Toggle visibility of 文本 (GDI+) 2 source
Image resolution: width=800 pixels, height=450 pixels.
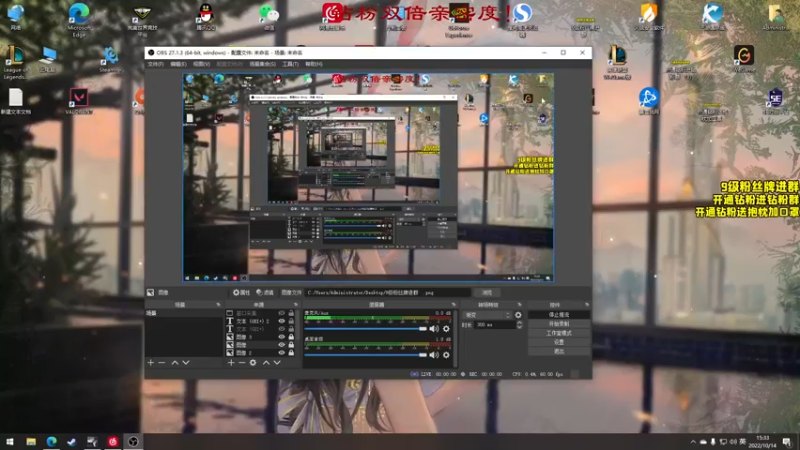282,321
